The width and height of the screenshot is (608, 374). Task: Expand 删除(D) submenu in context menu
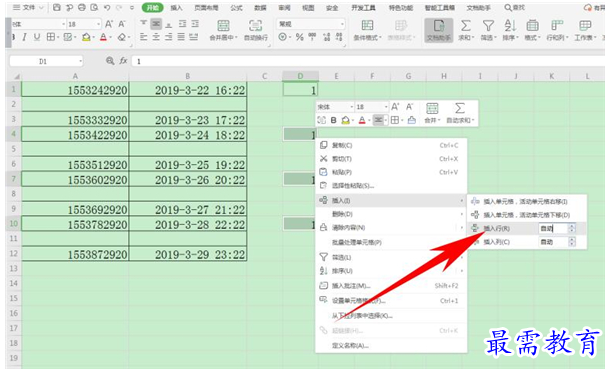tap(391, 214)
